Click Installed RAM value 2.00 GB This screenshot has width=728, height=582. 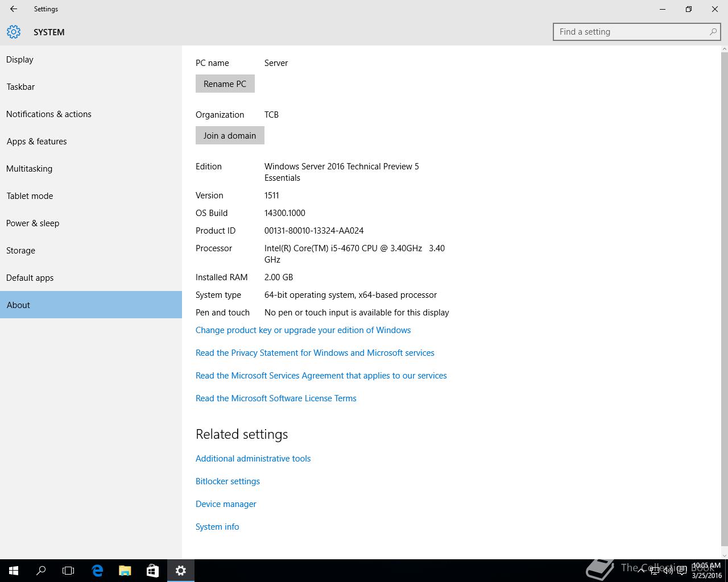click(x=279, y=277)
